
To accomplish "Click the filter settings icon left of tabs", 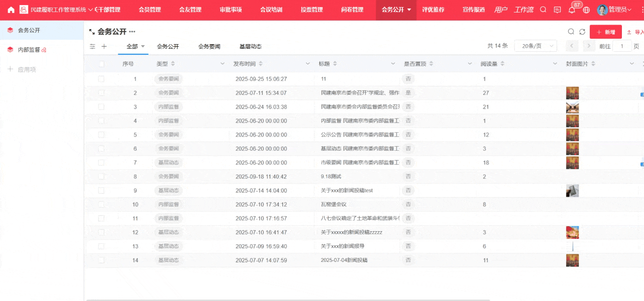I will point(93,46).
